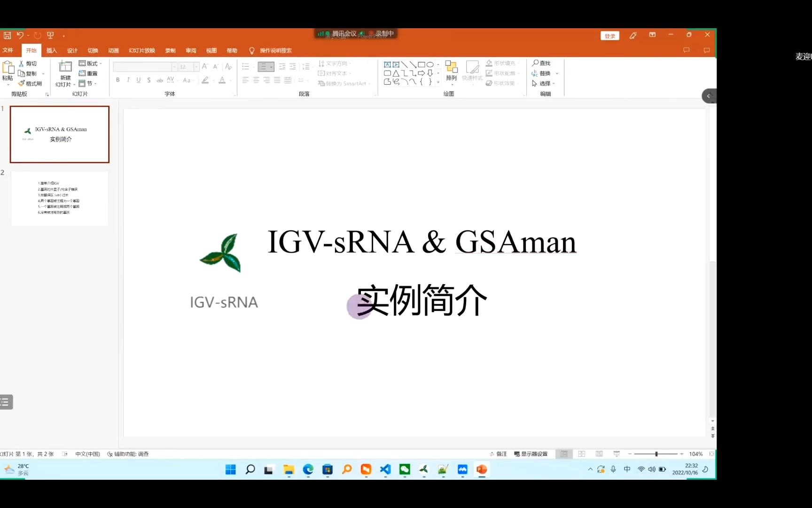Screen dimensions: 812x508
Task: Clear all text formatting
Action: [x=228, y=67]
